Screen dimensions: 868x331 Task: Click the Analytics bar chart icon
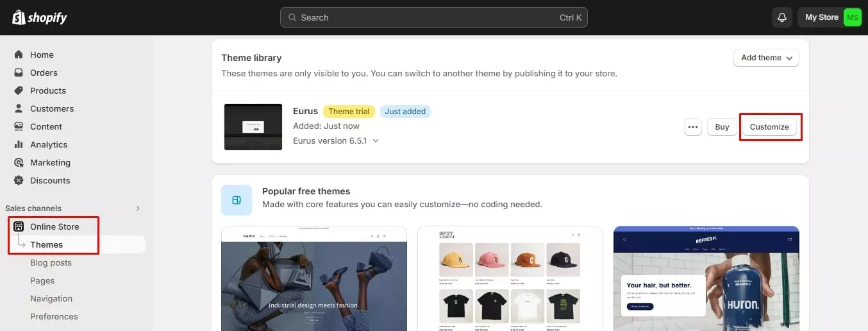(19, 144)
